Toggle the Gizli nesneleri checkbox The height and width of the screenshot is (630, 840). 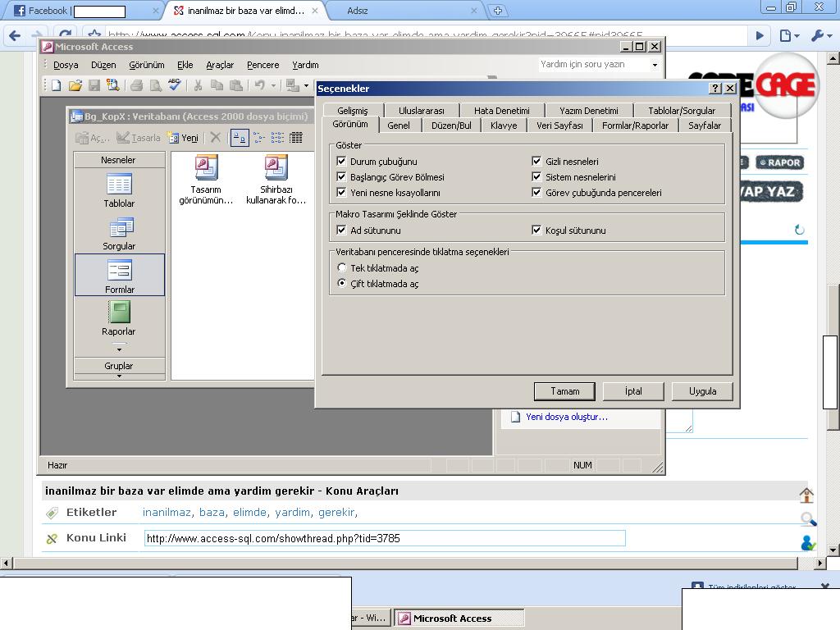[x=537, y=162]
